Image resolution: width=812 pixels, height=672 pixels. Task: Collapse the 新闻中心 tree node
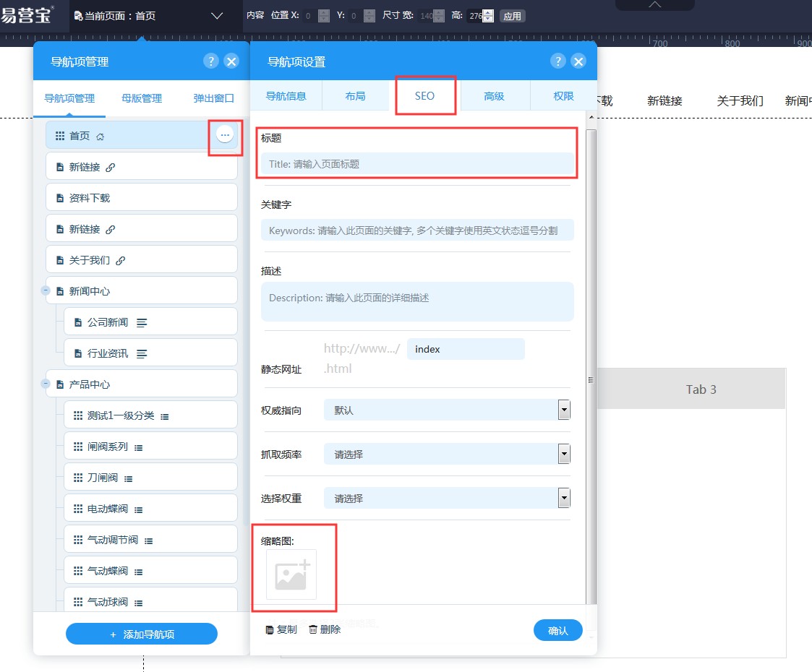(x=46, y=290)
